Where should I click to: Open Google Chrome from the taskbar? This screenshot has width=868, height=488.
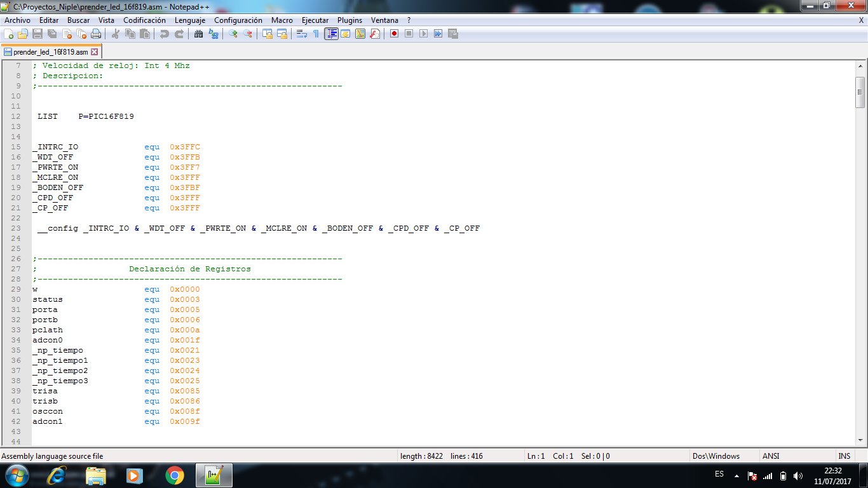tap(174, 475)
